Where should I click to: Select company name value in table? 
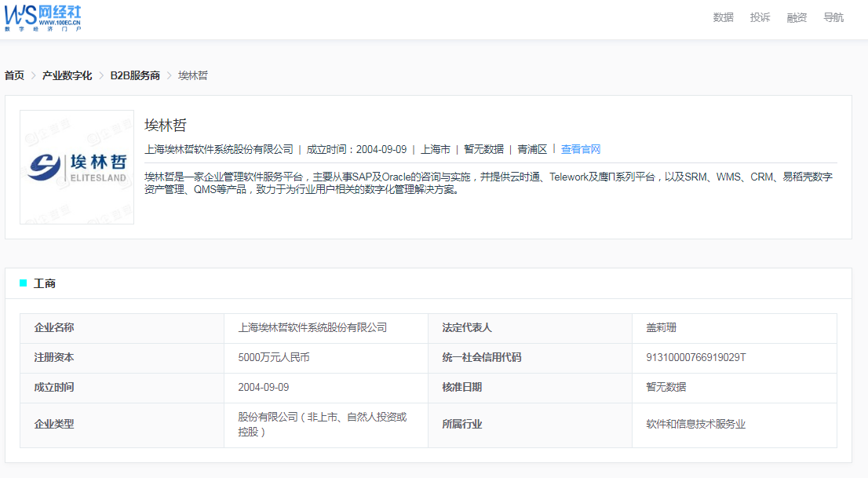313,328
